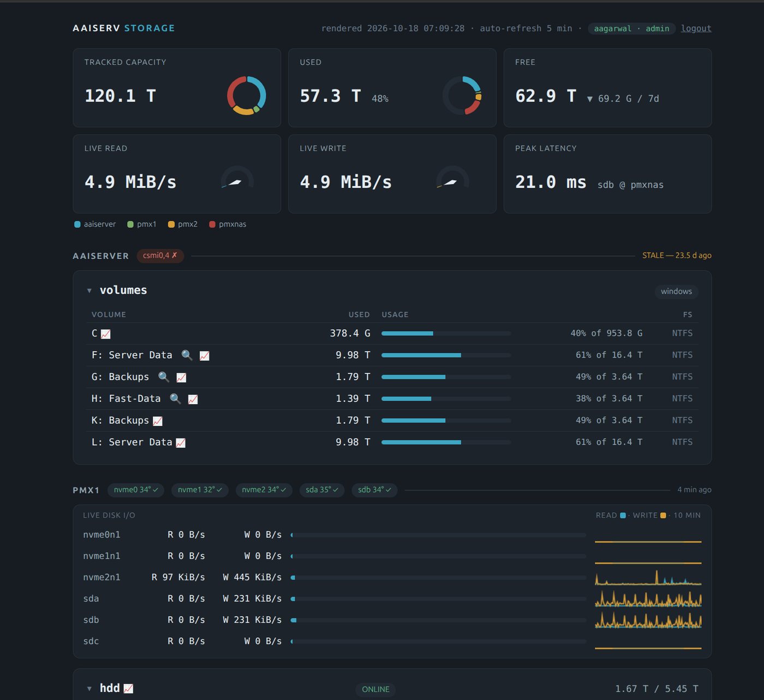Screen dimensions: 764x700
Task: Click the "STALE — 23.5 d ago" text
Action: point(677,256)
